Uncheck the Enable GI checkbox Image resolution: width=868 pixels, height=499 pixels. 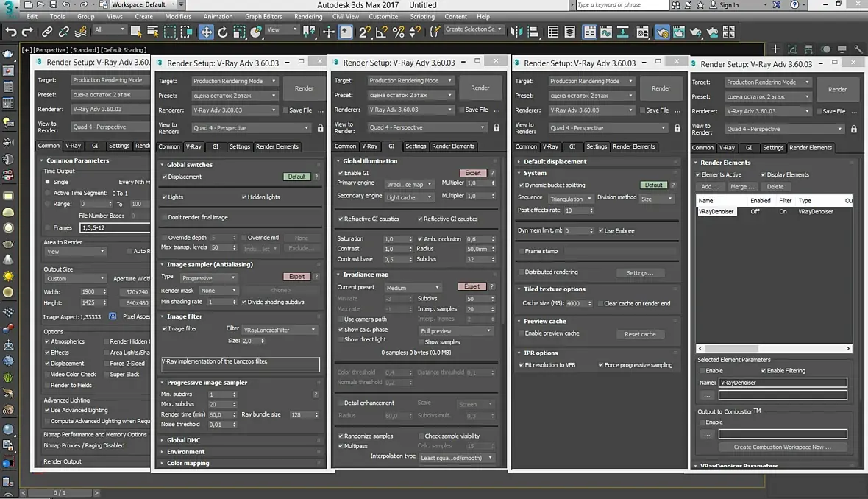tap(340, 173)
